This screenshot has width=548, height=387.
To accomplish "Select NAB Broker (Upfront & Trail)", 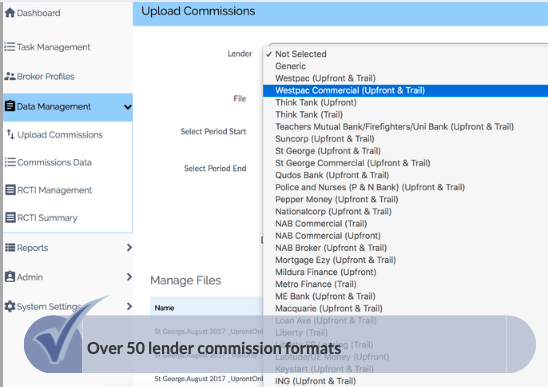I will click(331, 248).
